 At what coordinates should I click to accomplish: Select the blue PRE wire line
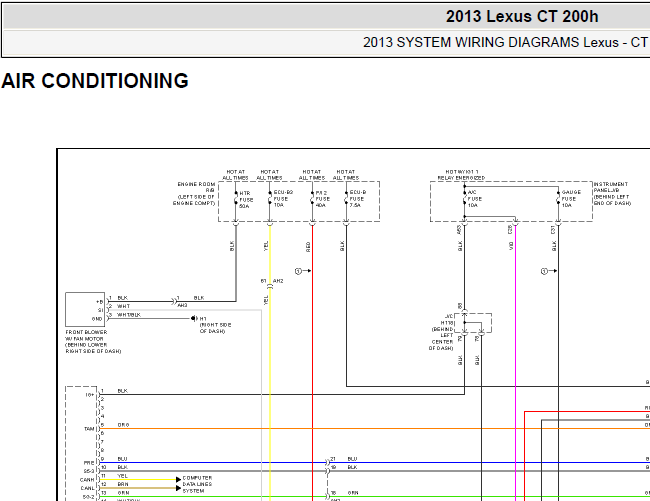373,462
